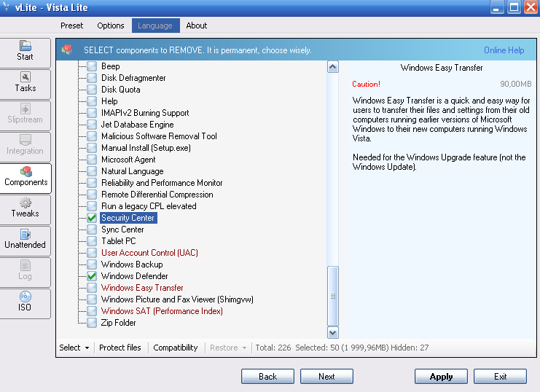Click the Exit button
The width and height of the screenshot is (540, 392).
(x=500, y=376)
